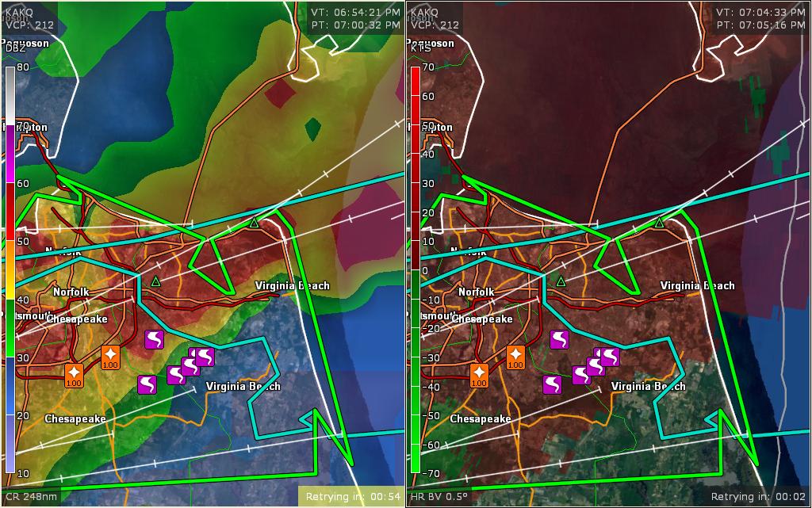Click the DBZ reflectivity color scale
The width and height of the screenshot is (812, 508).
pyautogui.click(x=10, y=269)
